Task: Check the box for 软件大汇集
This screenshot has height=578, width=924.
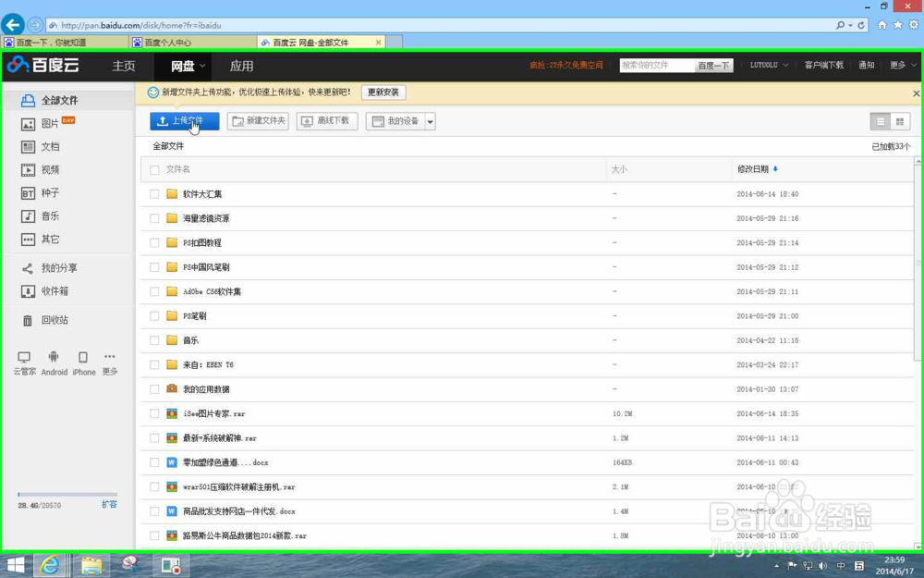Action: [x=154, y=194]
